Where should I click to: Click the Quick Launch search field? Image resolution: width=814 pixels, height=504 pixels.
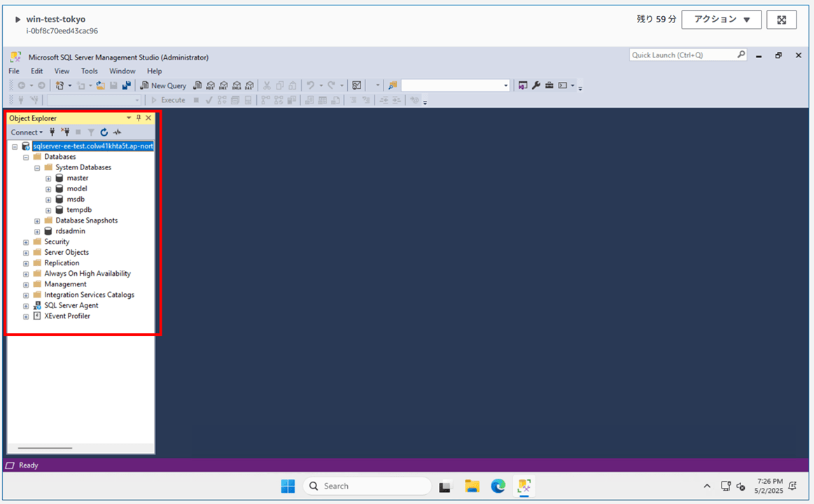pos(687,55)
